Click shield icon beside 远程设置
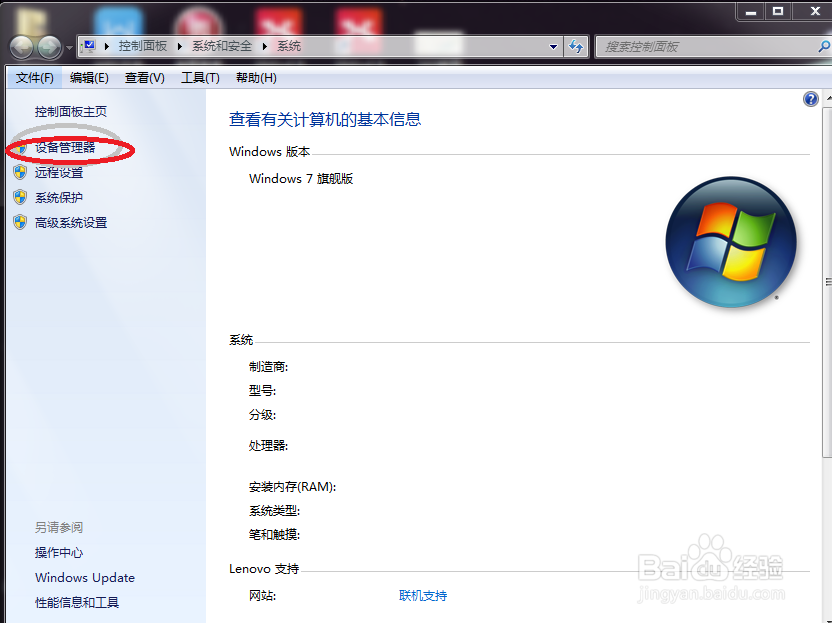Viewport: 832px width, 623px height. coord(20,172)
